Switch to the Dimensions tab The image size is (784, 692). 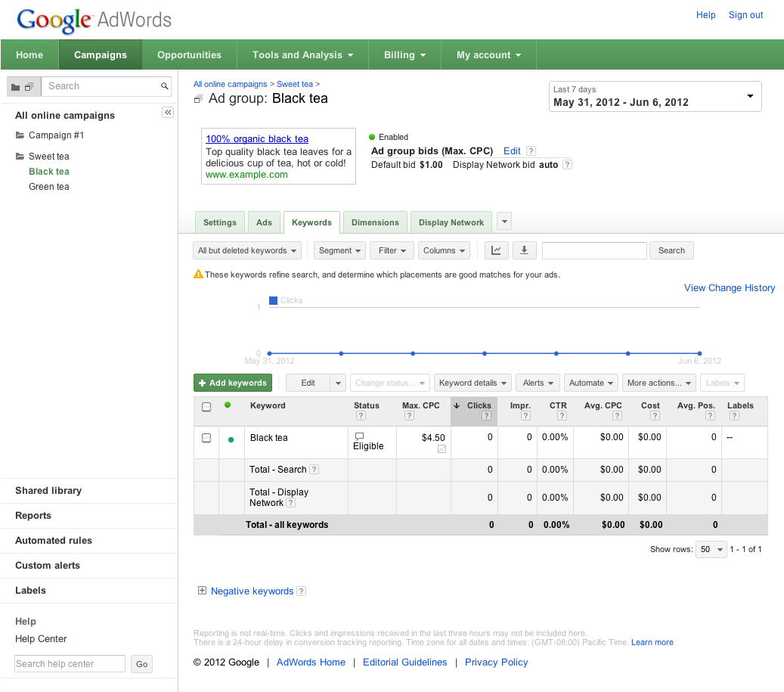375,222
